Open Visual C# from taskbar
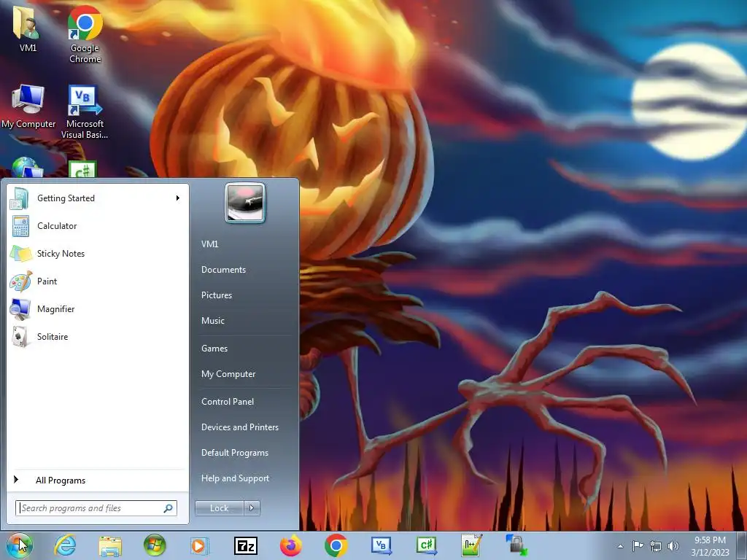 pyautogui.click(x=426, y=545)
